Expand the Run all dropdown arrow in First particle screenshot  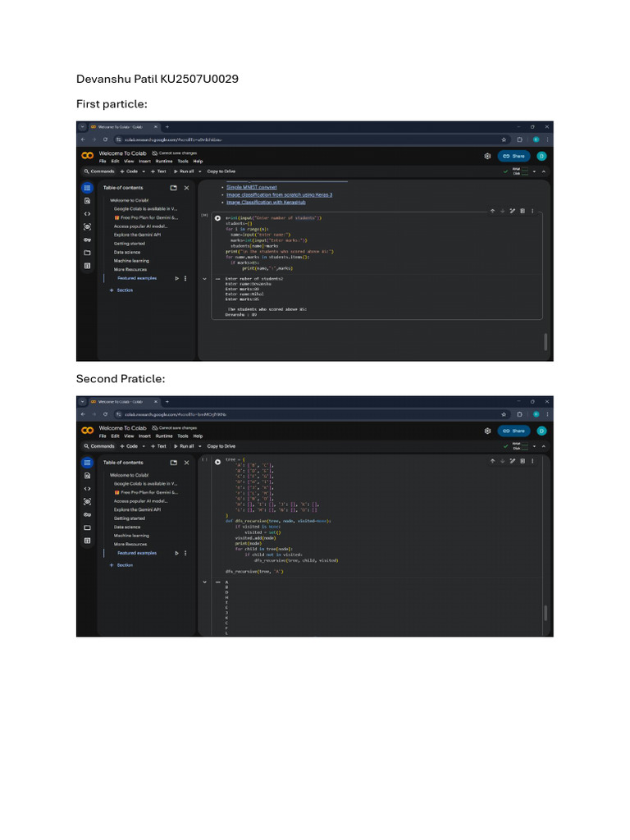(200, 171)
